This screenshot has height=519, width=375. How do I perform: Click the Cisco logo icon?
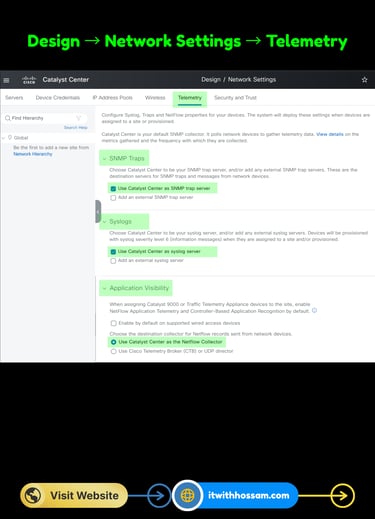tap(29, 80)
